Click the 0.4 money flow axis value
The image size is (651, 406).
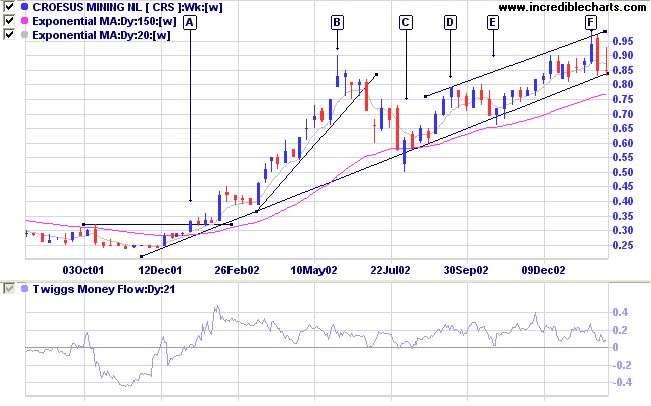pyautogui.click(x=620, y=312)
